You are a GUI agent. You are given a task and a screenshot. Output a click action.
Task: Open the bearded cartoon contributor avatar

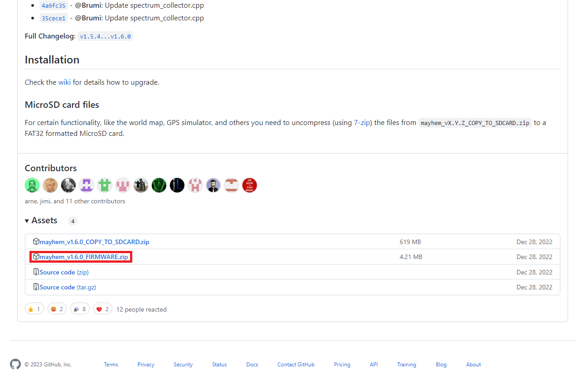point(213,185)
